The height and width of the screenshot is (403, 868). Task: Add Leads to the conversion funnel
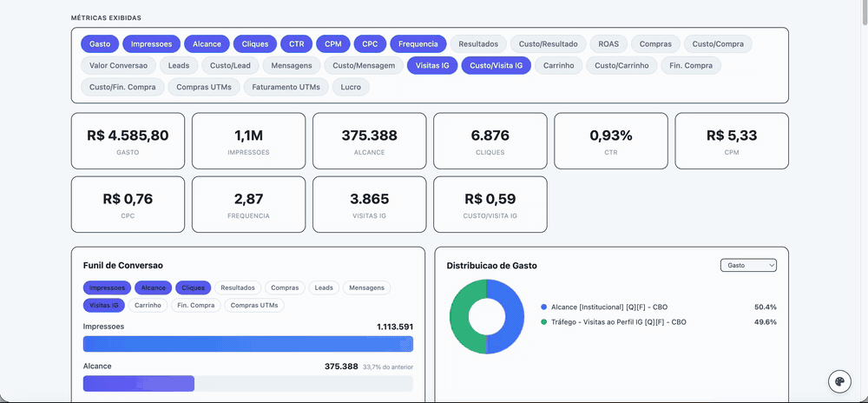(325, 287)
